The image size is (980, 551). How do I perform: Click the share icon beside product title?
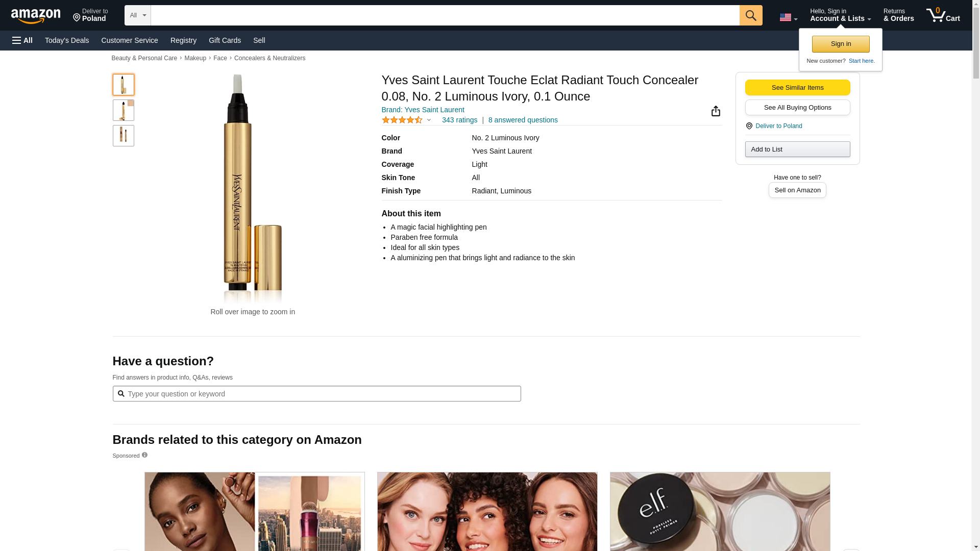(x=716, y=111)
